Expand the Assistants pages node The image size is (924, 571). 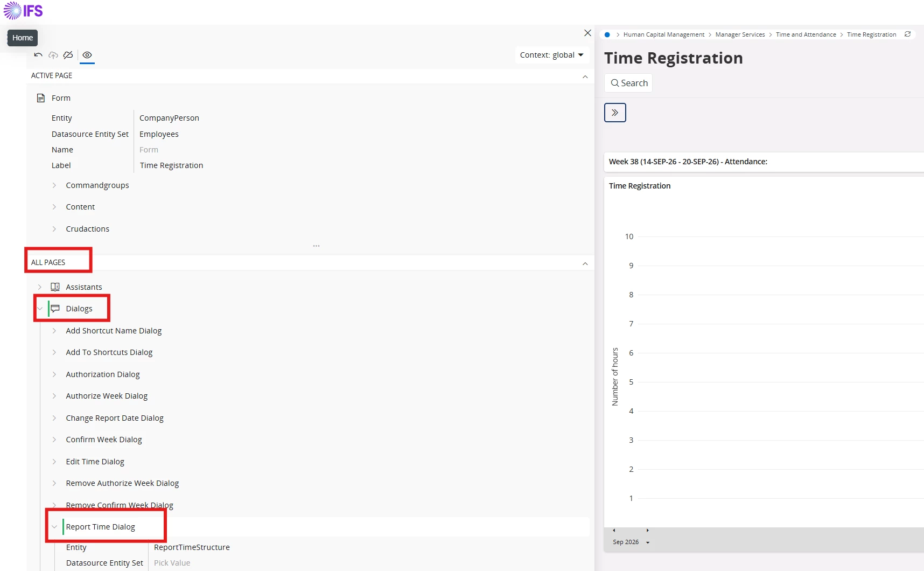pyautogui.click(x=39, y=287)
